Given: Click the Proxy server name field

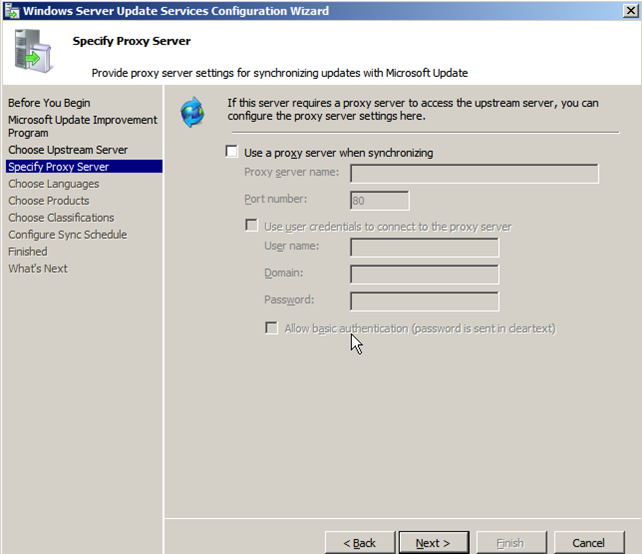Looking at the screenshot, I should tap(474, 174).
